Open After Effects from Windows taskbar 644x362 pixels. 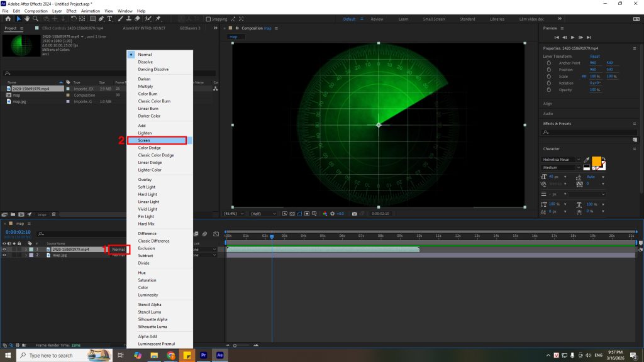coord(218,355)
